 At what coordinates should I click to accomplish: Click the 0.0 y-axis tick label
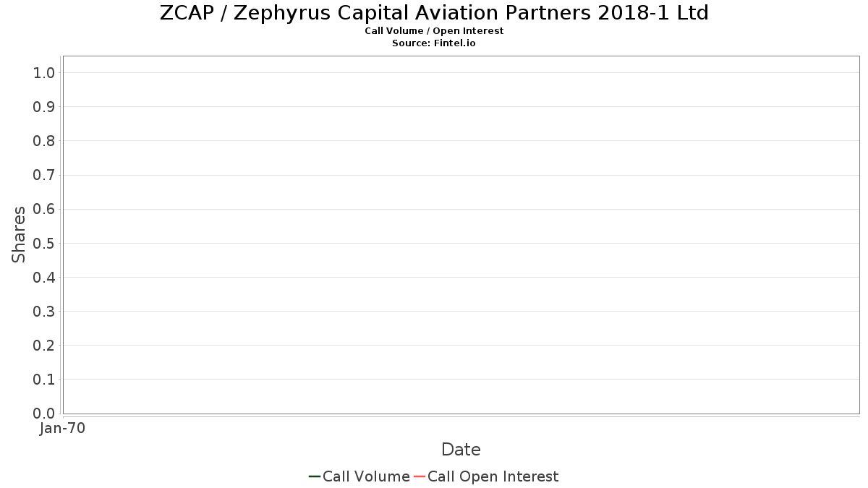[x=44, y=414]
